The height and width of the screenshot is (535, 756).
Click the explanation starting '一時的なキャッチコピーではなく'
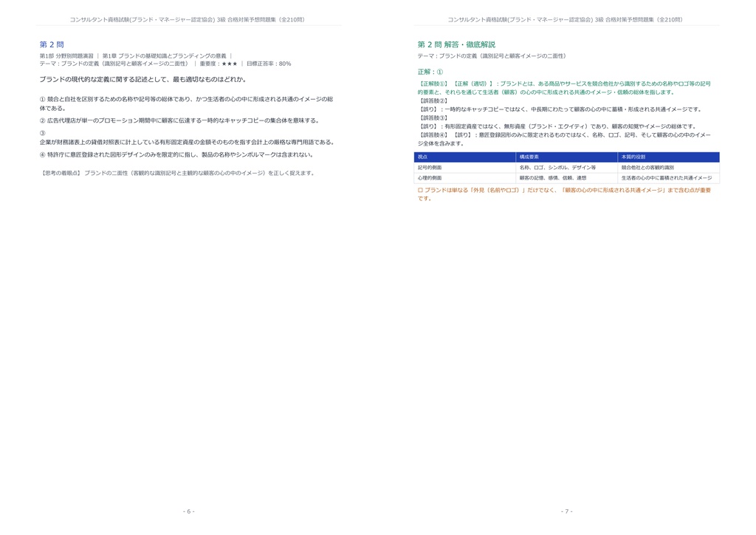tap(573, 109)
